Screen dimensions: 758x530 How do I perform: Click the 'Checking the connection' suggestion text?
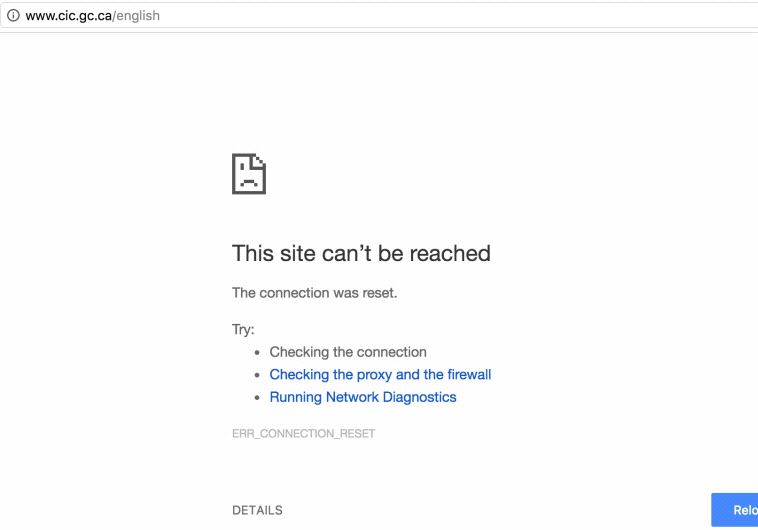point(348,352)
